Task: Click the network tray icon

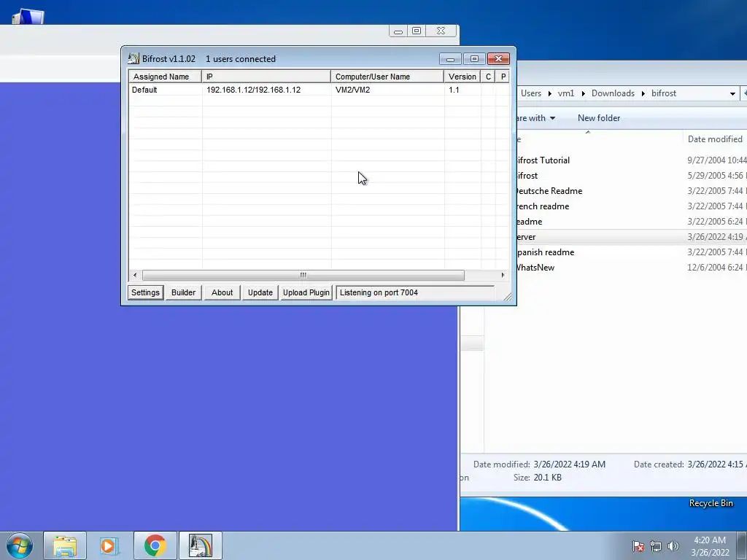Action: click(x=656, y=546)
